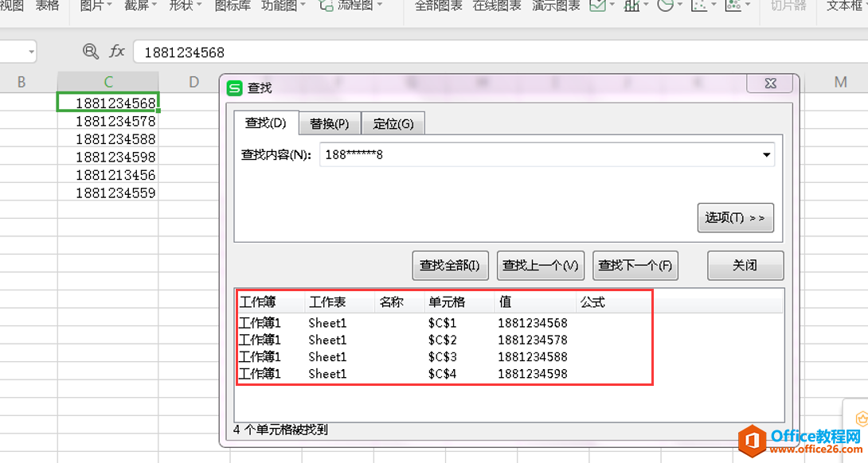This screenshot has height=463, width=868.
Task: Click 表格 in the ribbon
Action: (x=47, y=6)
